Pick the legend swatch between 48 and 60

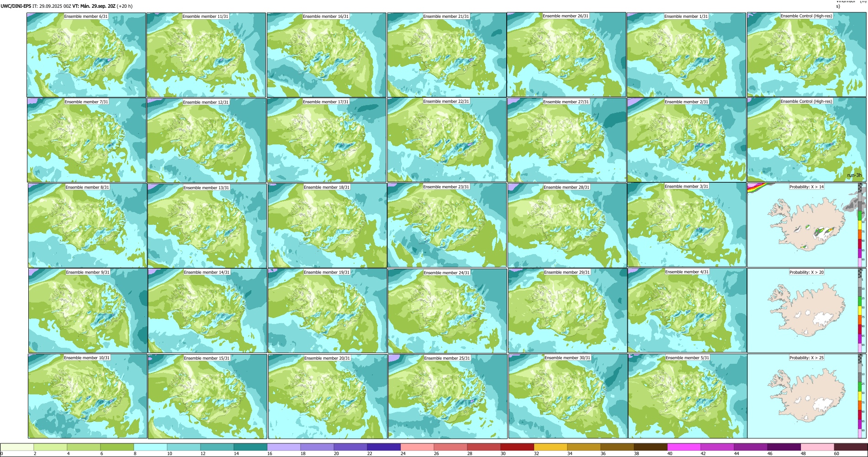click(817, 447)
